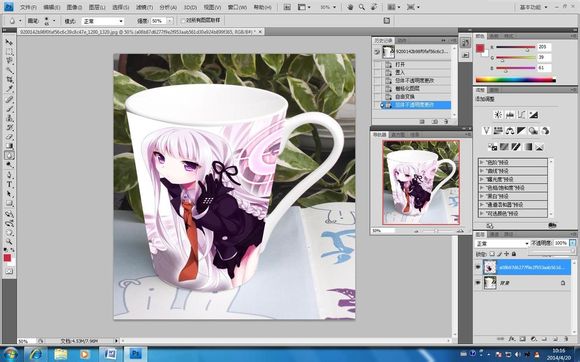Add a Vibrance adjustment
This screenshot has height=362, width=580.
coord(486,131)
